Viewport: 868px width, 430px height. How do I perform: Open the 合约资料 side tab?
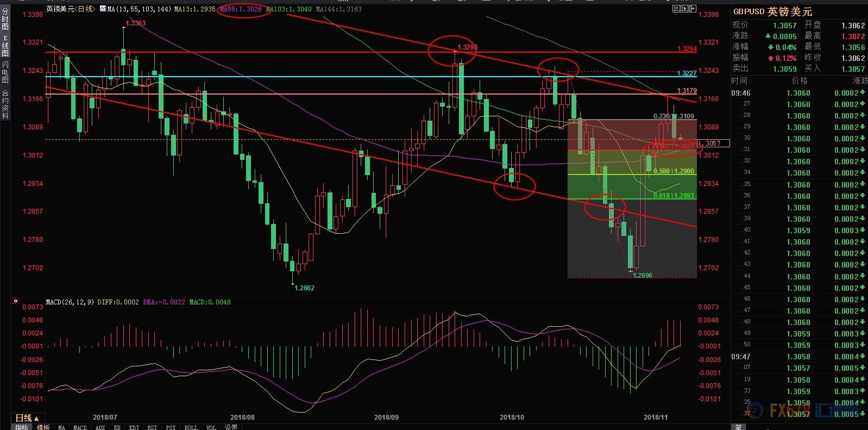tap(5, 104)
